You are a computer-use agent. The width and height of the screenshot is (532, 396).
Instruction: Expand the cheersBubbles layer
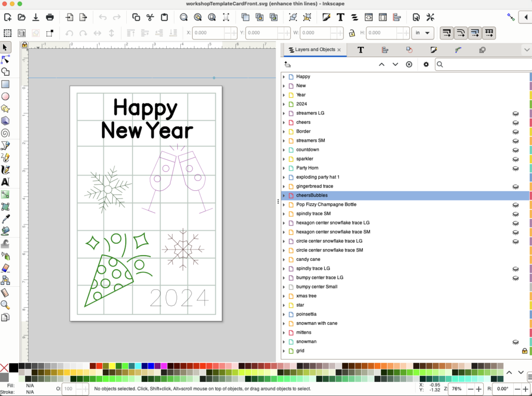(284, 195)
